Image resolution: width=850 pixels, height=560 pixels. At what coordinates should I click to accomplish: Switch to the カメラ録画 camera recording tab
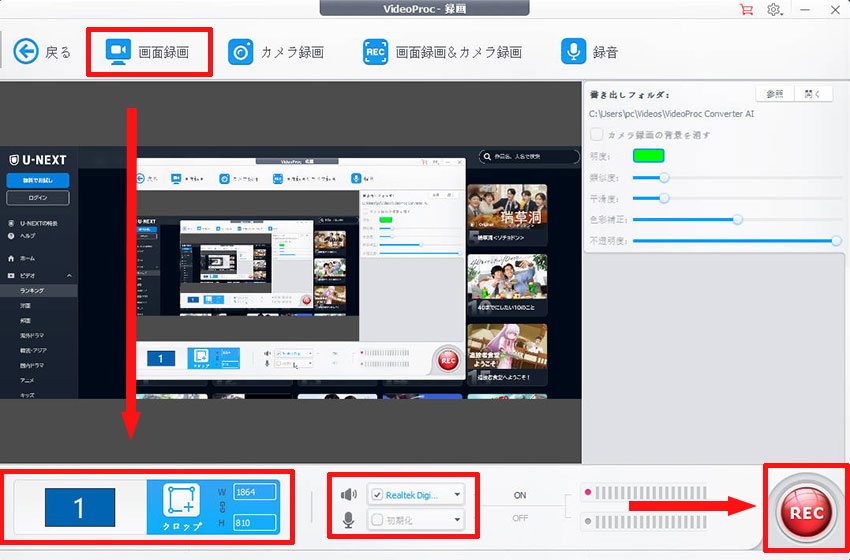click(276, 52)
